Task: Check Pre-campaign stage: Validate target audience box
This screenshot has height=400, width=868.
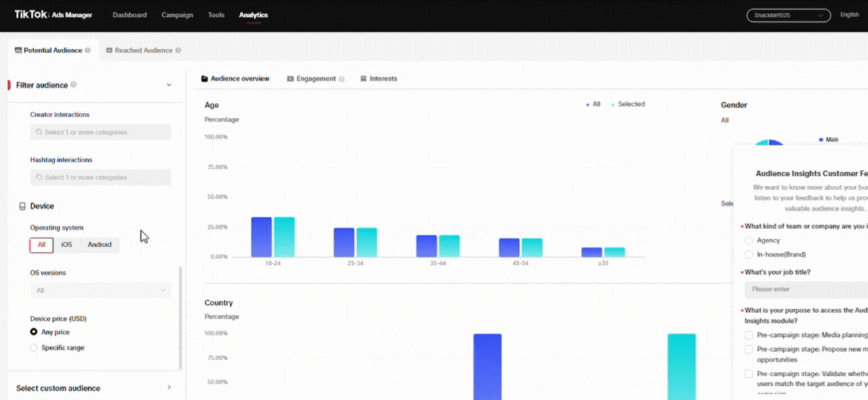Action: click(x=748, y=374)
